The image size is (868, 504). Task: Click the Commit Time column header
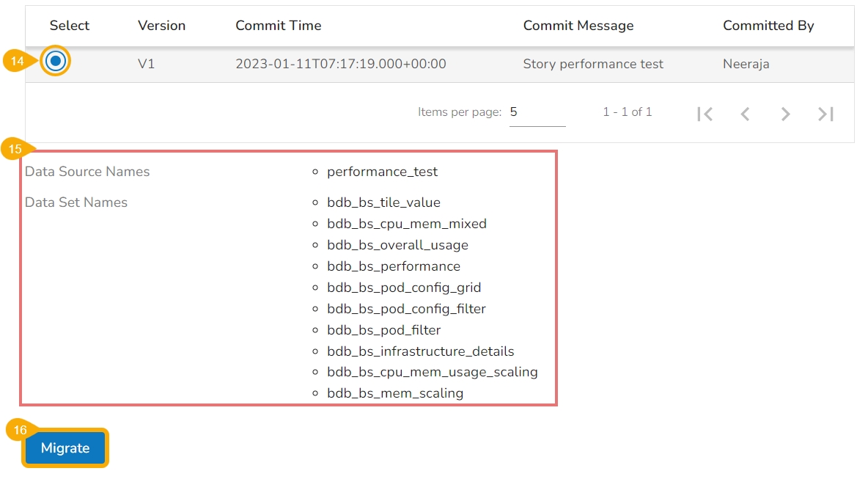click(278, 26)
